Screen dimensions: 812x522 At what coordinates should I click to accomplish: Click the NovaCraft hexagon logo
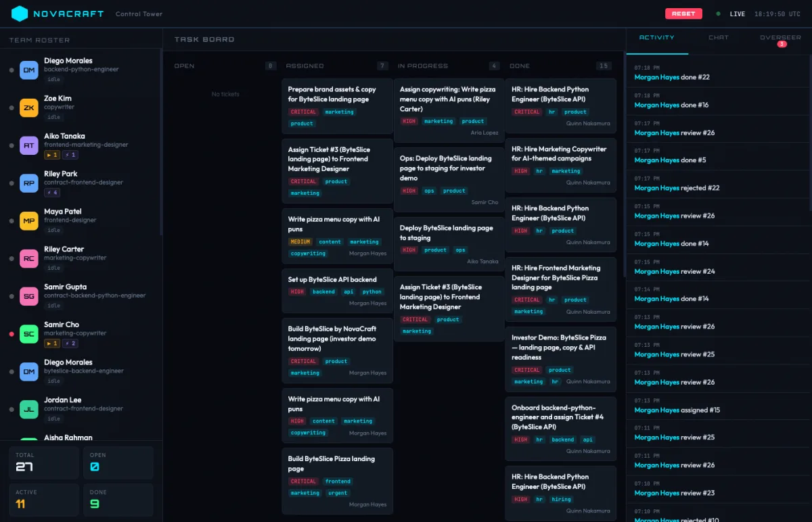(x=20, y=14)
